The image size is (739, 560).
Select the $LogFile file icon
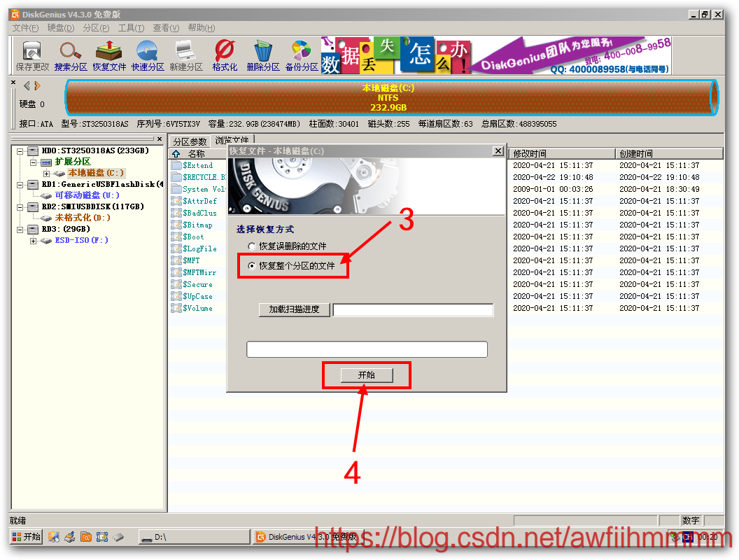tap(176, 248)
